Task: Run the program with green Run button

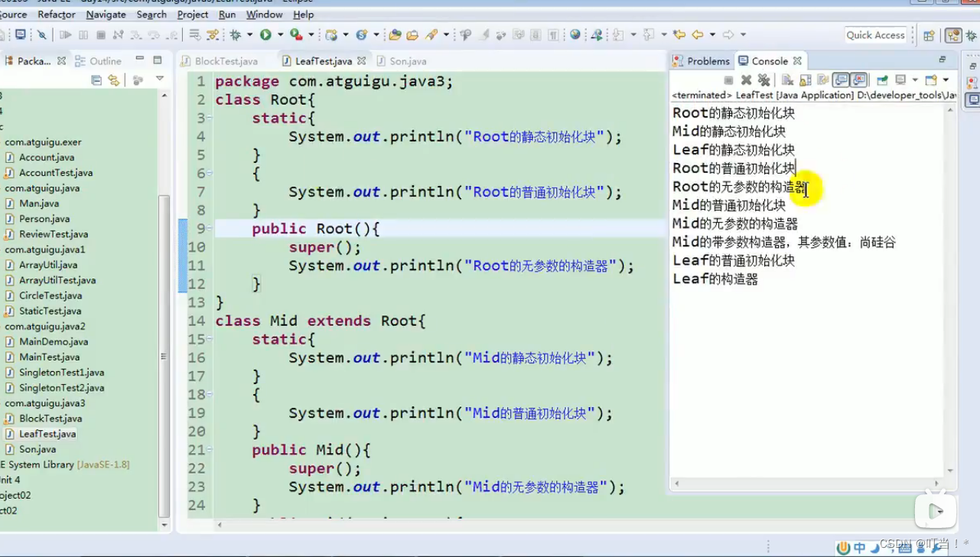Action: (x=265, y=34)
